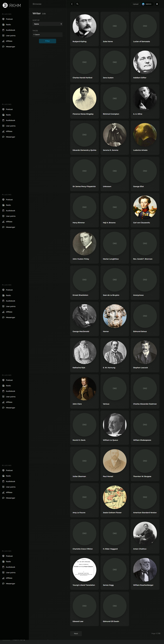
Task: Open Jessie Graham Flower's cover image
Action: point(115,497)
